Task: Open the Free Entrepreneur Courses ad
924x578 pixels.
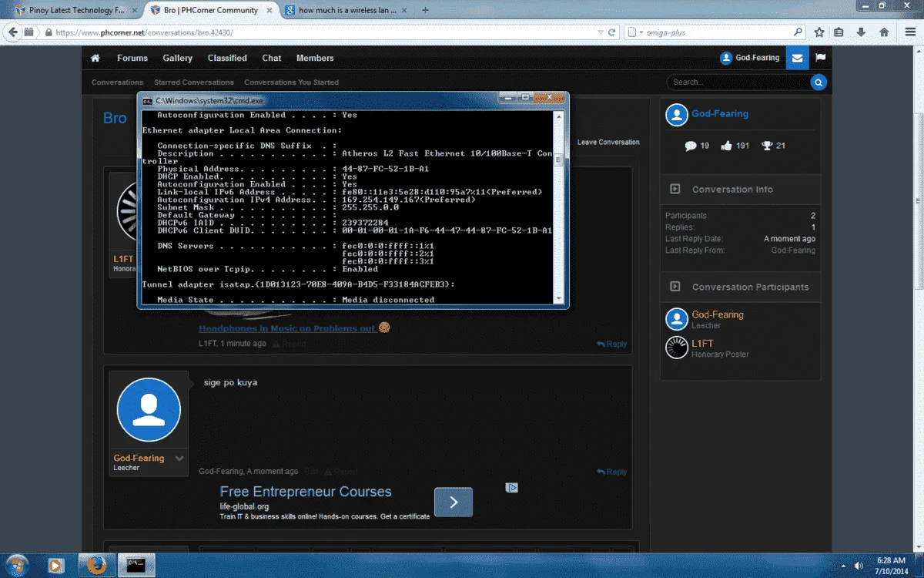Action: [306, 492]
